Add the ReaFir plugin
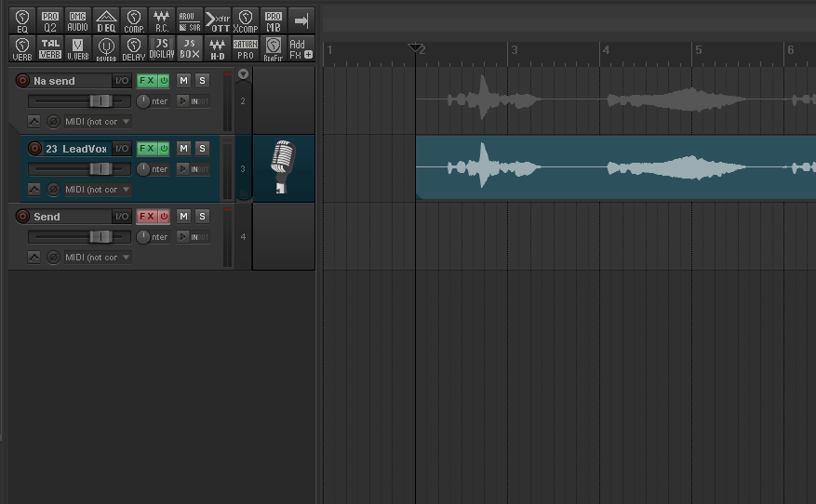 (x=274, y=49)
